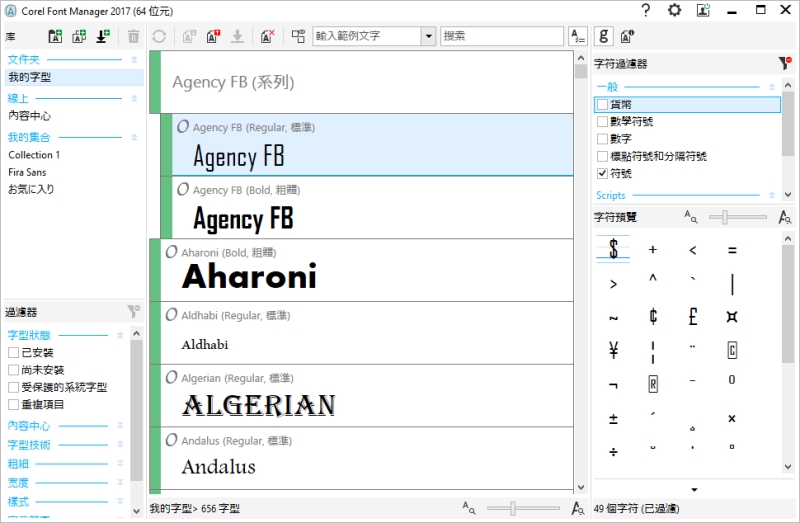800x523 pixels.
Task: Click the favorite outline icon for Algerian
Action: coord(171,377)
